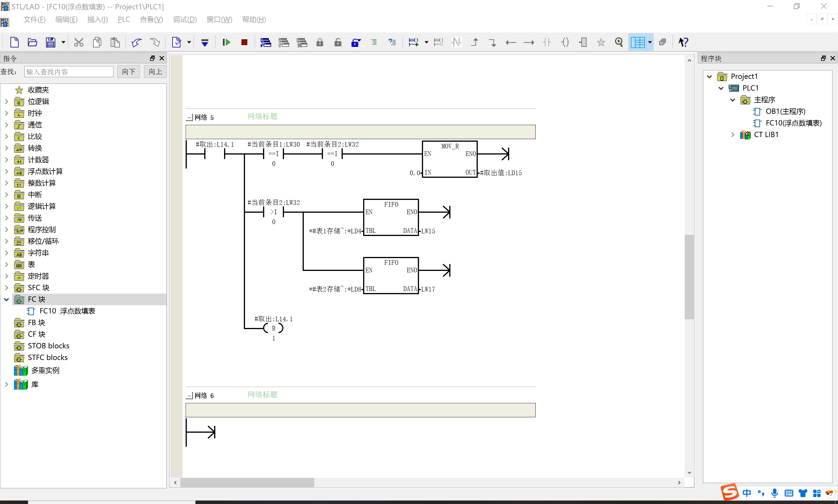Open the 编辑(E) menu
Viewport: 838px width, 504px height.
tap(66, 19)
